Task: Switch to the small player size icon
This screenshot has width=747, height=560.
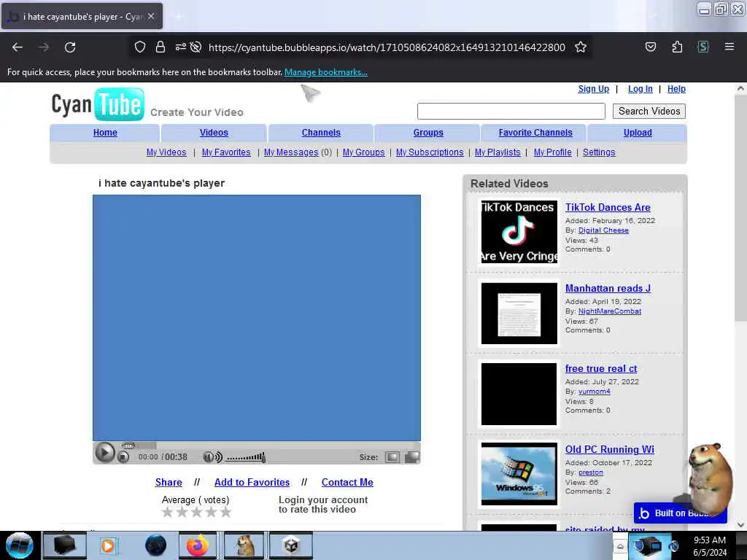Action: [392, 457]
